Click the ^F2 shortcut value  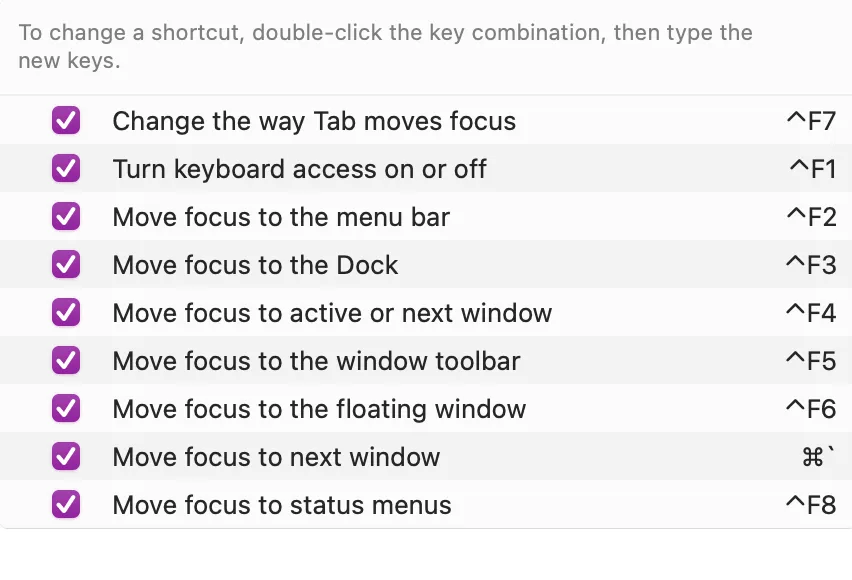pyautogui.click(x=810, y=217)
